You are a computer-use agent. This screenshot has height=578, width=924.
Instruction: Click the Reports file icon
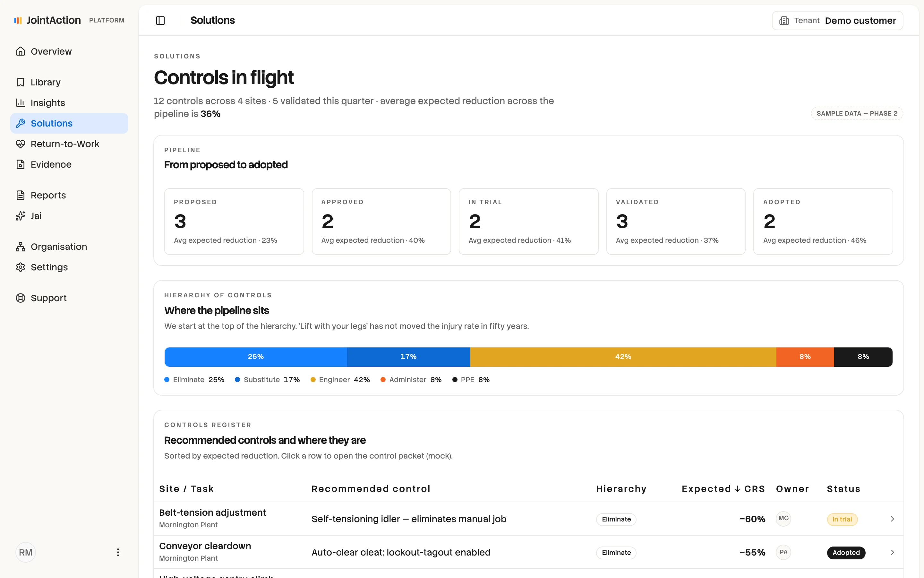click(21, 195)
